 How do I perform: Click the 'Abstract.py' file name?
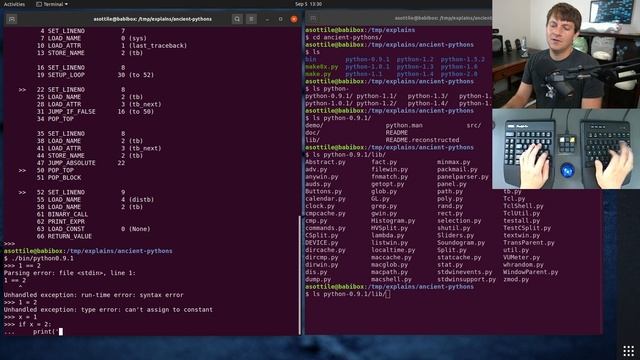click(325, 162)
